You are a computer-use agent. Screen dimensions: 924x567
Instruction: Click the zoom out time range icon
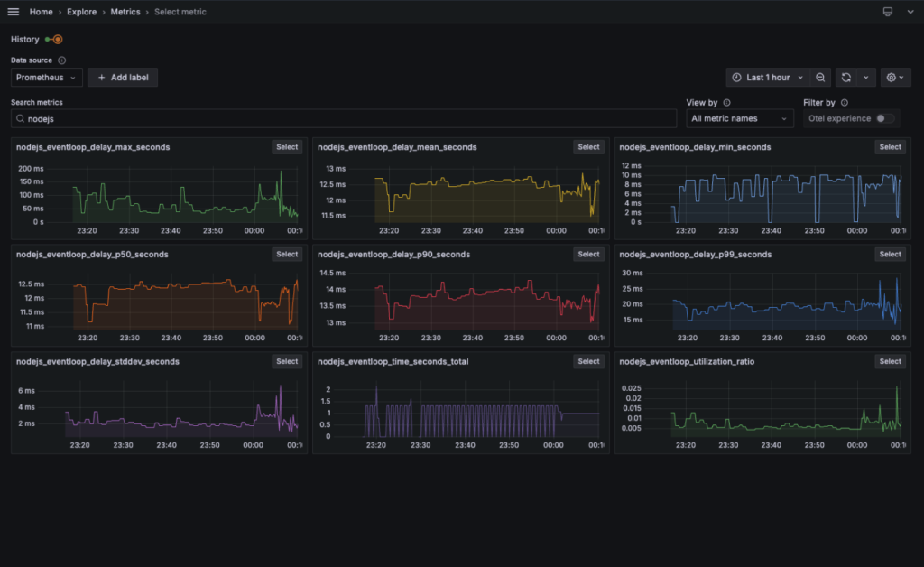tap(820, 78)
